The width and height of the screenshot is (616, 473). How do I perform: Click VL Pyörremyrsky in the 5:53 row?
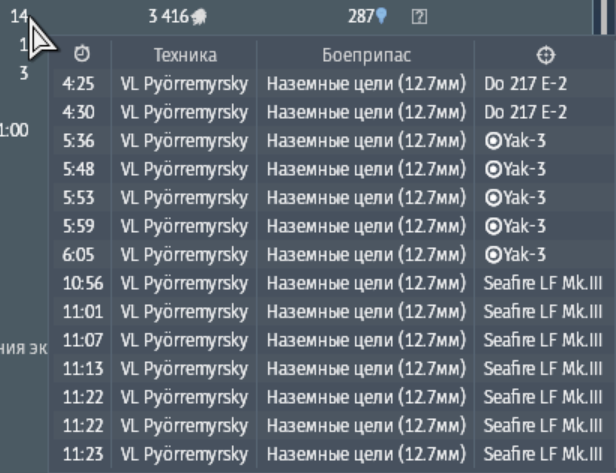coord(184,199)
